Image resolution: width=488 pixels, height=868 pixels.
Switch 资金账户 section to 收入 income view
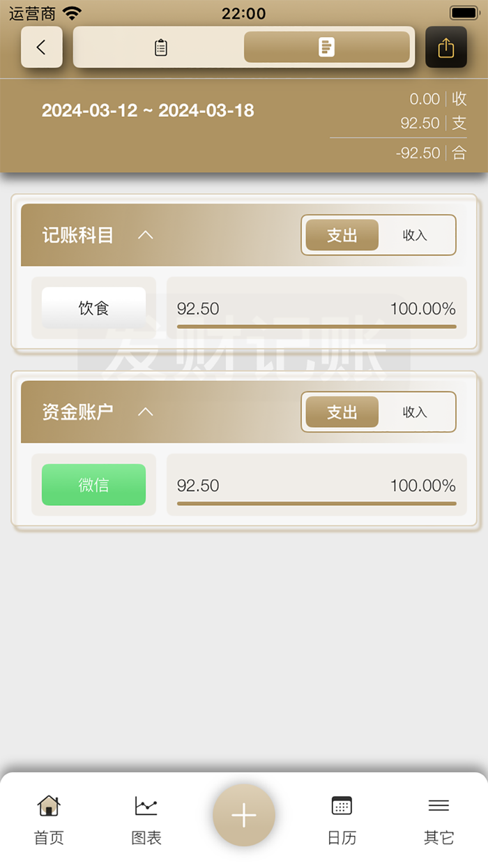pos(415,412)
